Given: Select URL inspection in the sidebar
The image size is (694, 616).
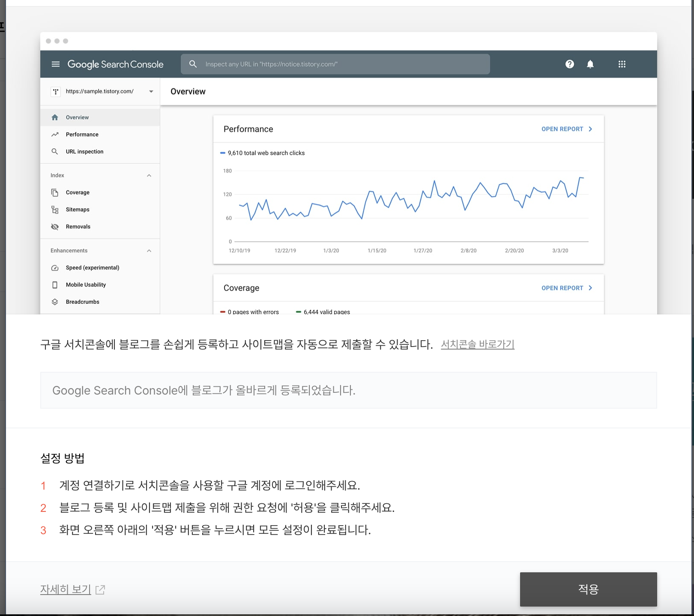Looking at the screenshot, I should tap(100, 152).
